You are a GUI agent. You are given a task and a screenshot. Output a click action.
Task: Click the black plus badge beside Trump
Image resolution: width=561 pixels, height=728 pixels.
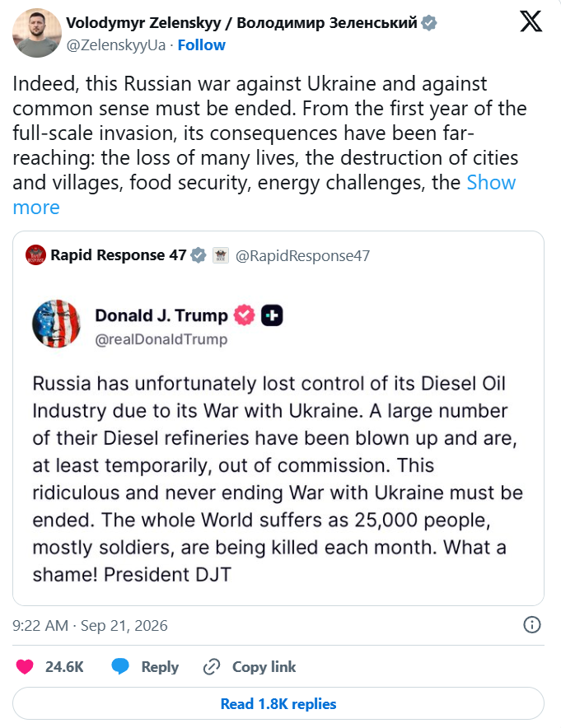point(272,315)
